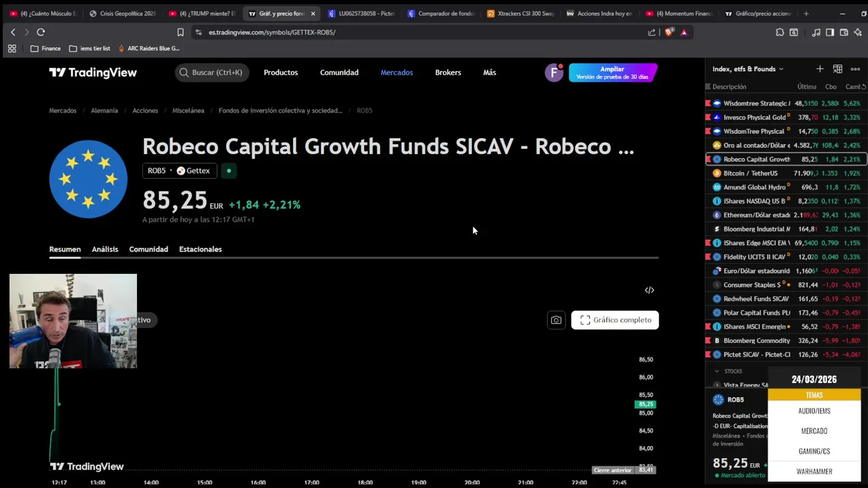This screenshot has width=868, height=488.
Task: Open a new browser tab
Action: click(806, 14)
